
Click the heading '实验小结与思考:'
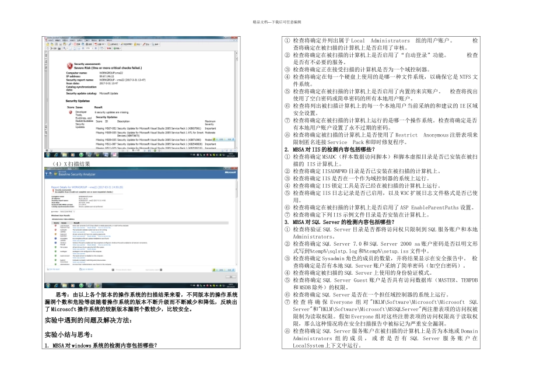pyautogui.click(x=69, y=335)
